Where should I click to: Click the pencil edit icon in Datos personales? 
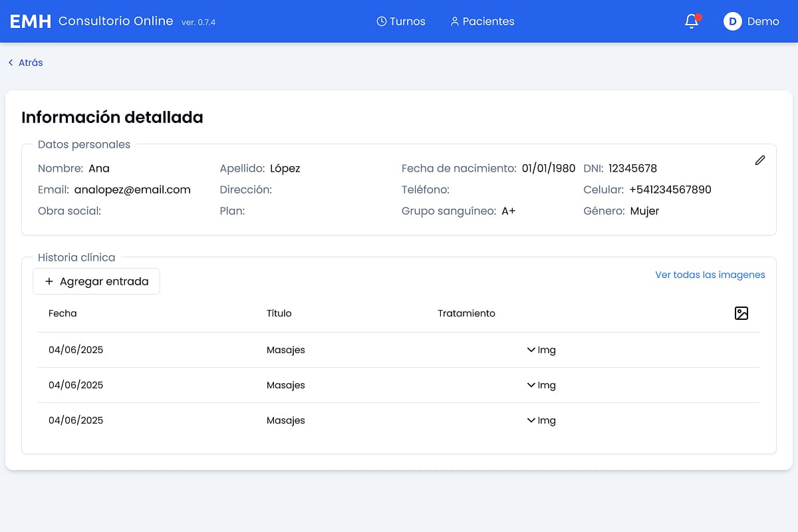click(759, 160)
